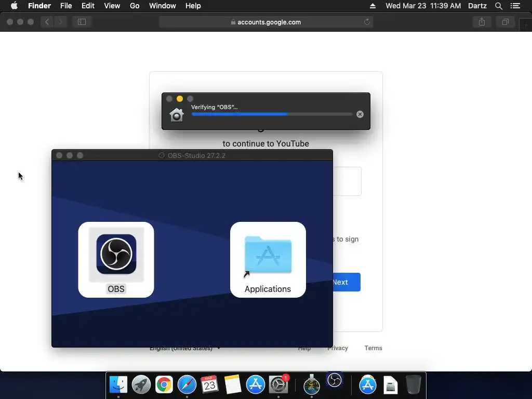Open Notes from the Dock
The width and height of the screenshot is (532, 399).
coord(232,385)
